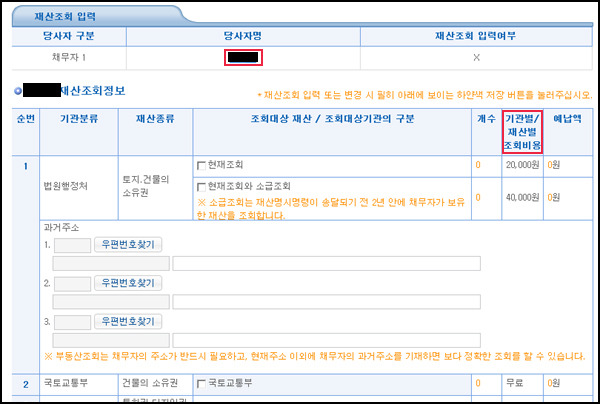Image resolution: width=600 pixels, height=404 pixels.
Task: Focus postal code field of address 3
Action: pos(72,322)
